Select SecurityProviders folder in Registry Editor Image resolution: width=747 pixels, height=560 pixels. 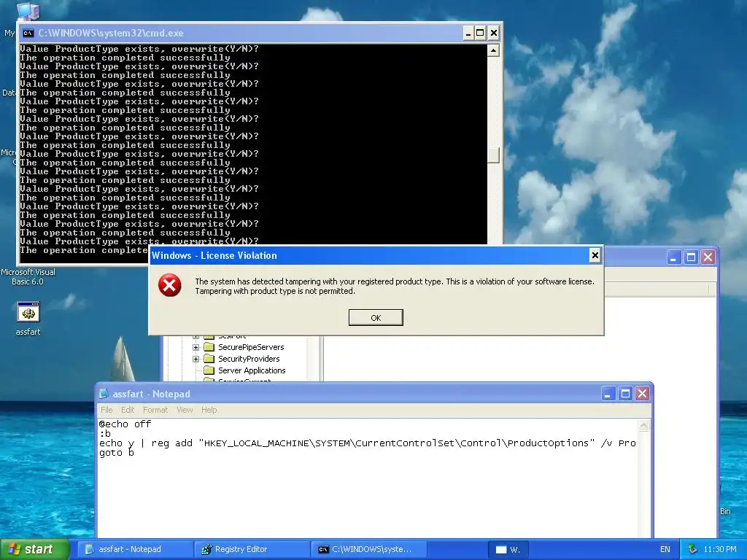click(249, 359)
